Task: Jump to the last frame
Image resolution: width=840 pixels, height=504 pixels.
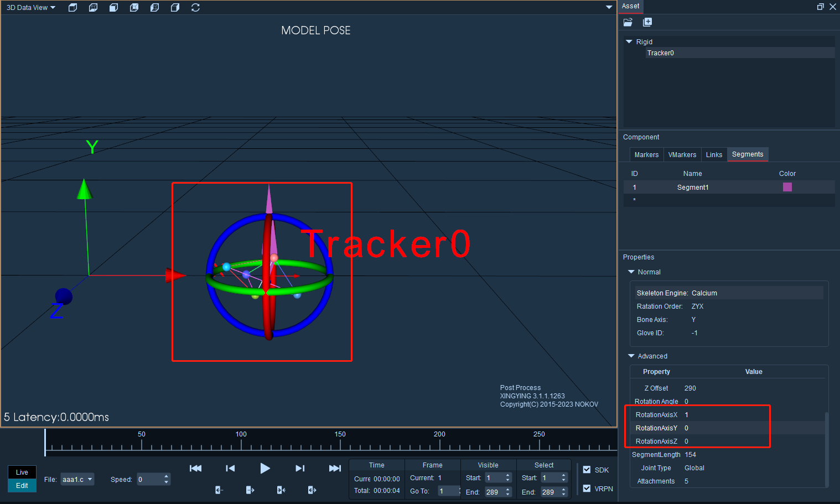Action: 335,468
